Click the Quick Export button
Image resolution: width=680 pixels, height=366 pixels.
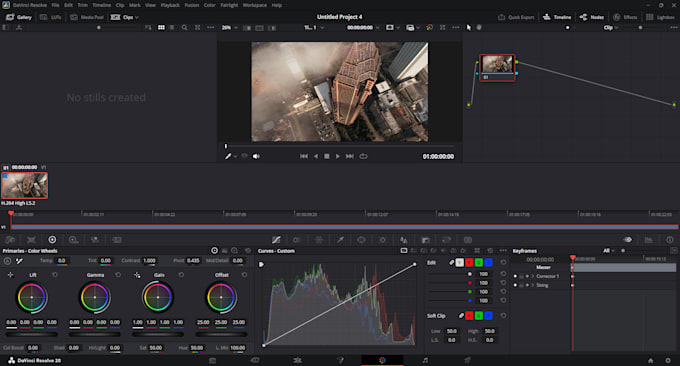coord(516,17)
